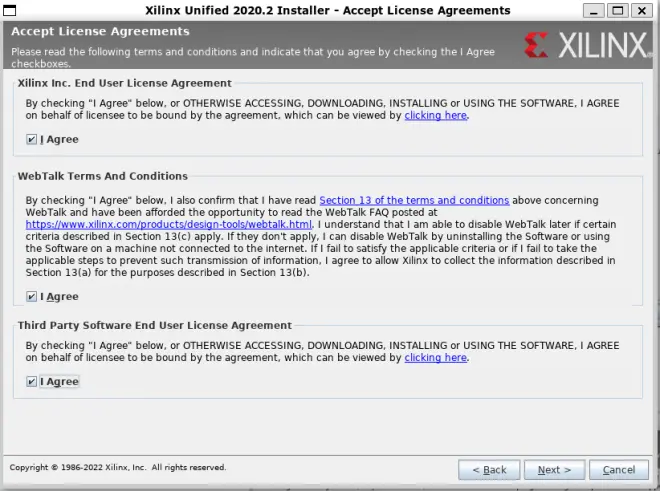Proceed with the Next button

(554, 470)
